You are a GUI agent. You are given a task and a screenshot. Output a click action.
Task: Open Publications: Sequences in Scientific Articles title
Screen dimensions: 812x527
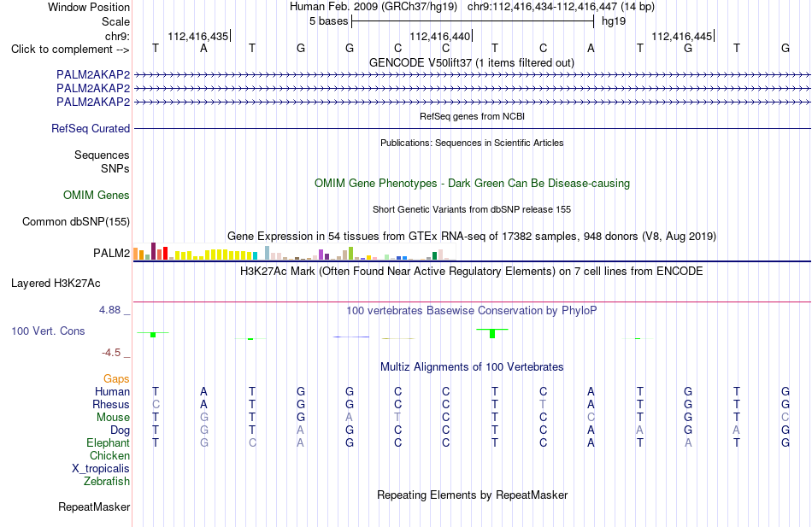pos(472,143)
